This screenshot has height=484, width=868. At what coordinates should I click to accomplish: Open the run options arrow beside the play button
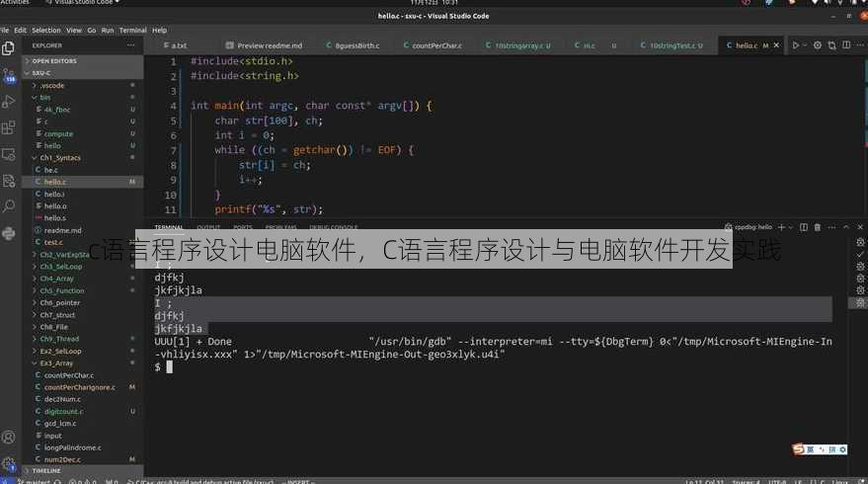[x=805, y=45]
